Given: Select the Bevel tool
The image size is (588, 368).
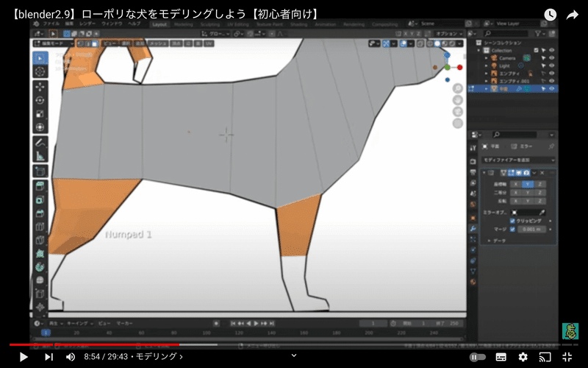Looking at the screenshot, I should coord(40,213).
